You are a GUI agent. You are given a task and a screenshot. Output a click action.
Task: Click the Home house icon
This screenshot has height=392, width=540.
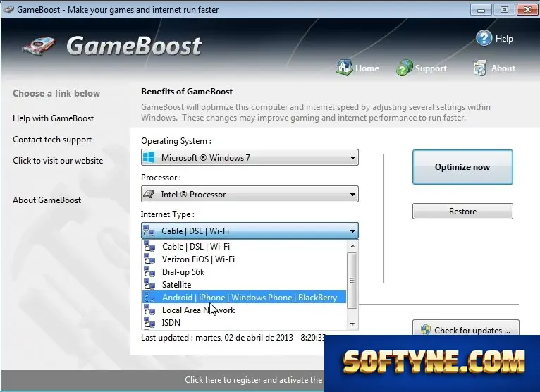(x=344, y=67)
